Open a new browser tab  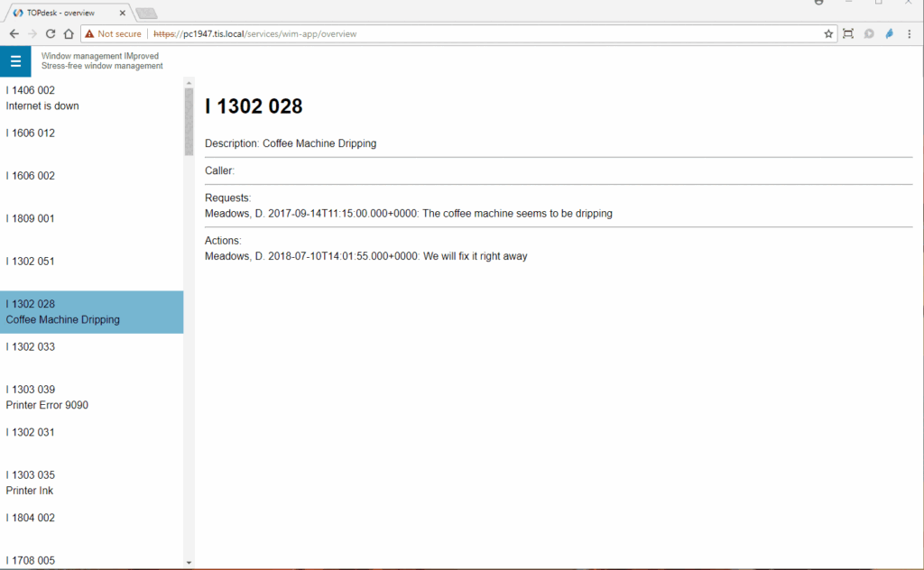[x=145, y=13]
